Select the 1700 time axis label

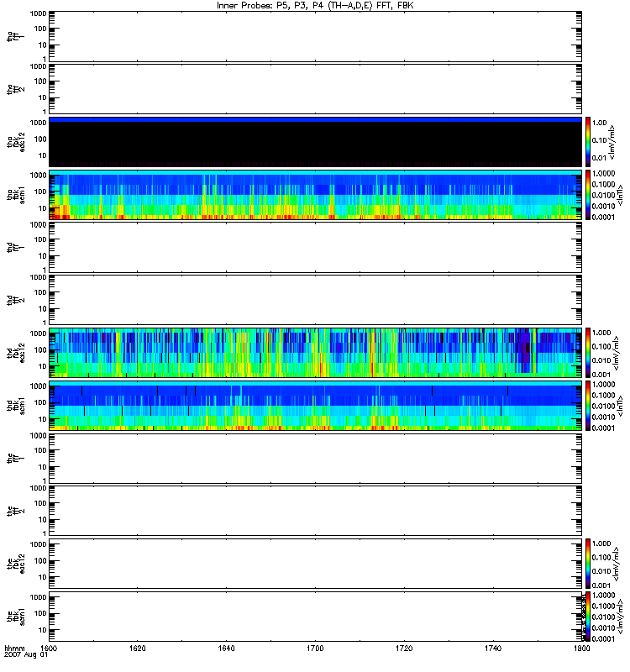[315, 648]
